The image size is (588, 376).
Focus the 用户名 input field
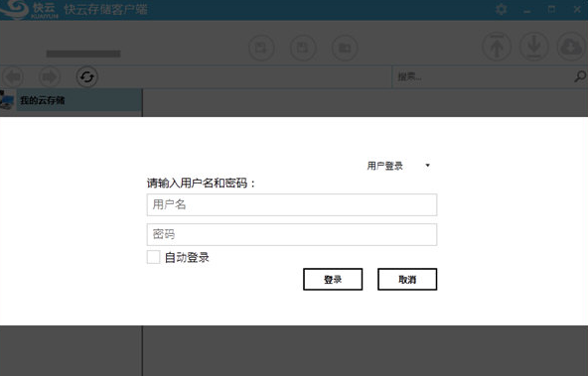click(x=292, y=204)
